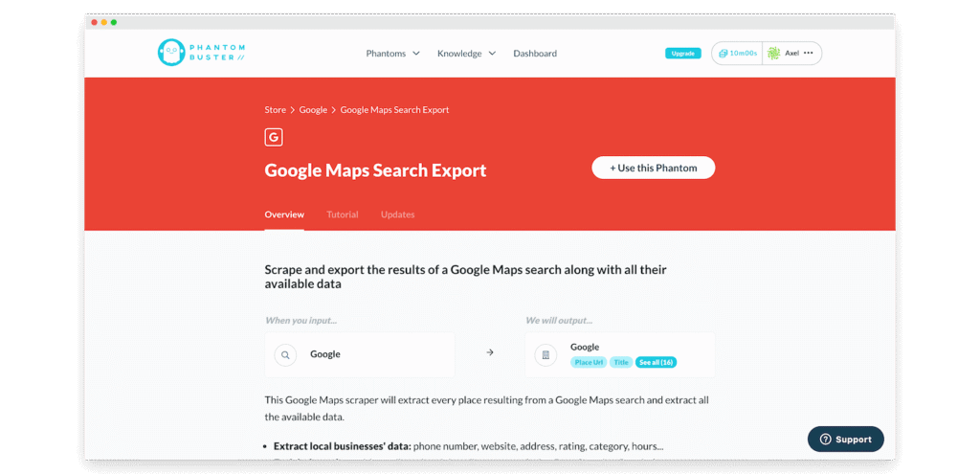Click the building icon in output card
980x474 pixels.
tap(546, 355)
